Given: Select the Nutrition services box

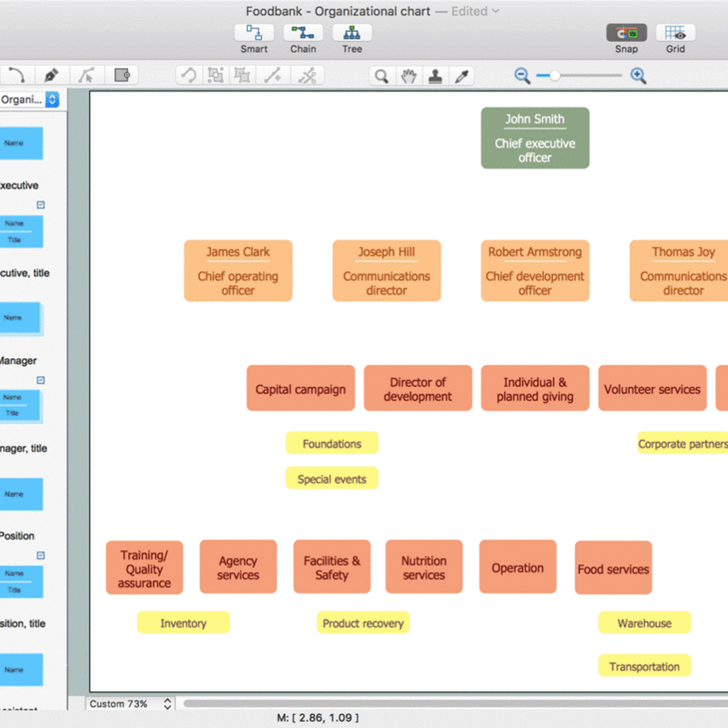Looking at the screenshot, I should 424,567.
